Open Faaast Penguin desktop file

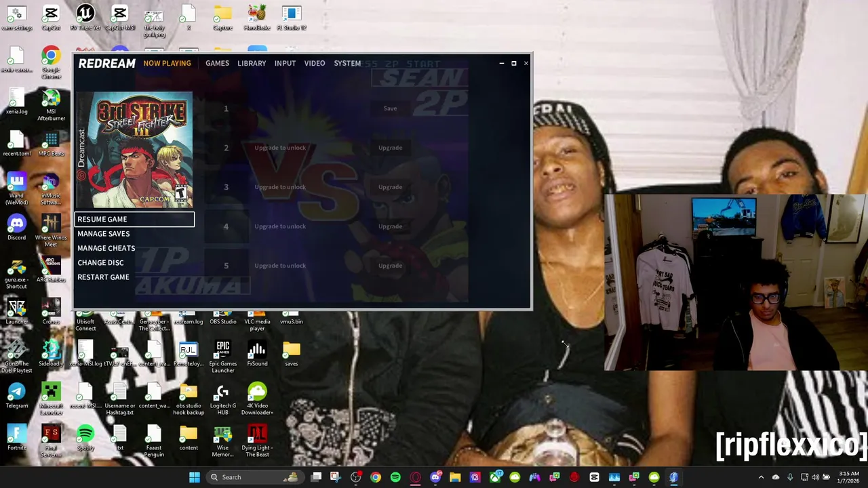click(x=153, y=441)
